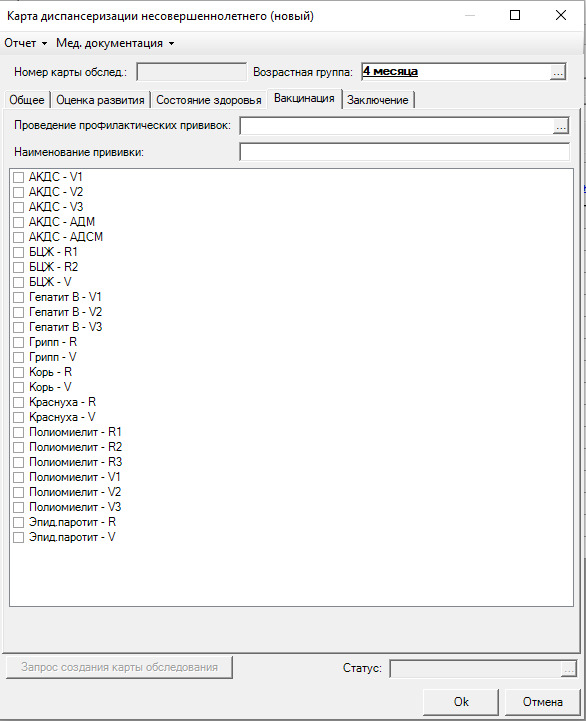
Task: Open the Мед. документация dropdown menu
Action: tap(115, 43)
